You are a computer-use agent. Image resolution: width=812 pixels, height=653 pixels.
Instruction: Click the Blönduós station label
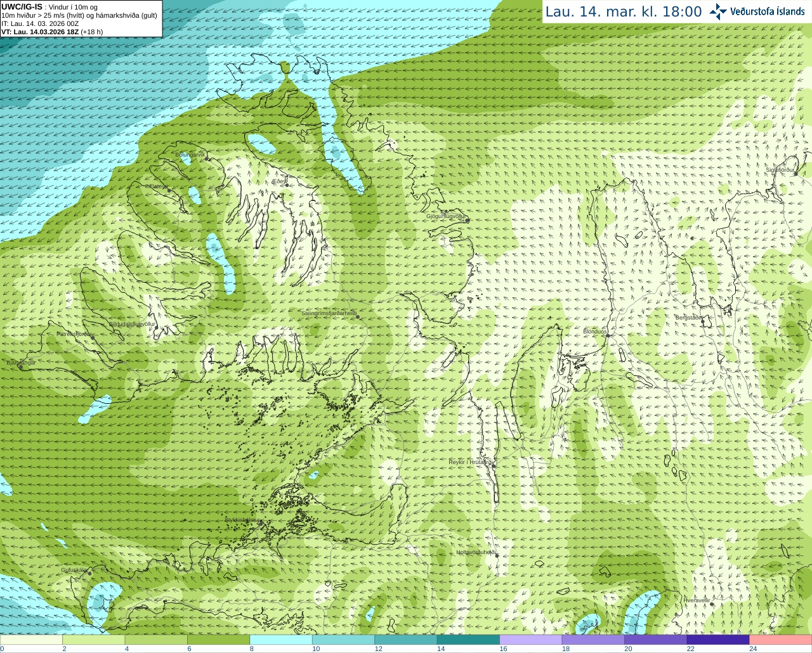click(595, 332)
